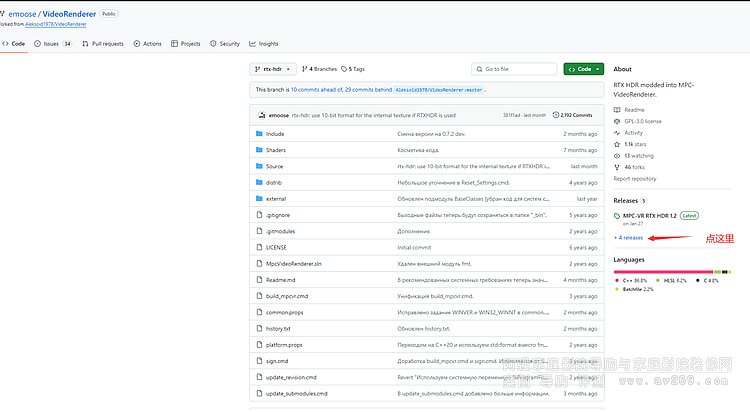
Task: Click the star icon next to 1.1k stars
Action: 617,144
